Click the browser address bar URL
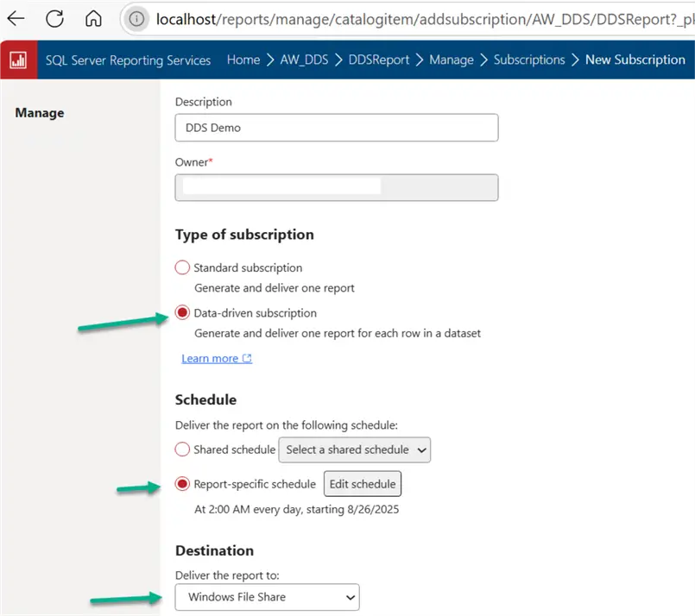The height and width of the screenshot is (616, 695). point(414,18)
